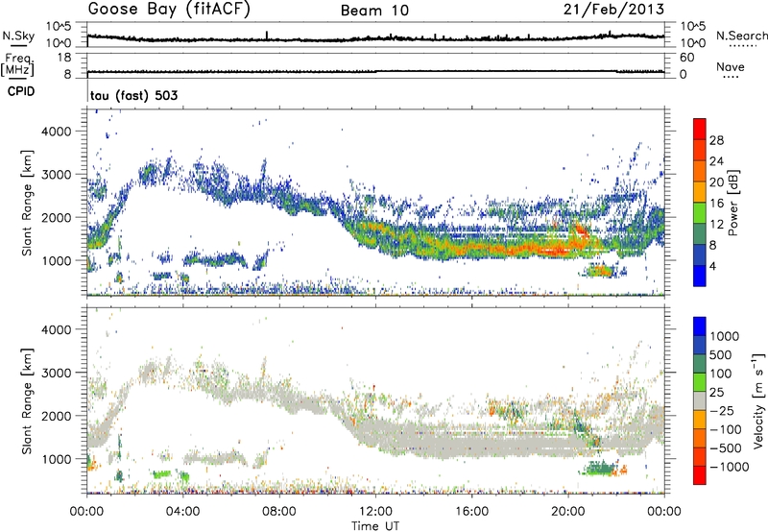Click the sky noise trace in the top panel
Image resolution: width=768 pixels, height=532 pixels.
click(375, 38)
